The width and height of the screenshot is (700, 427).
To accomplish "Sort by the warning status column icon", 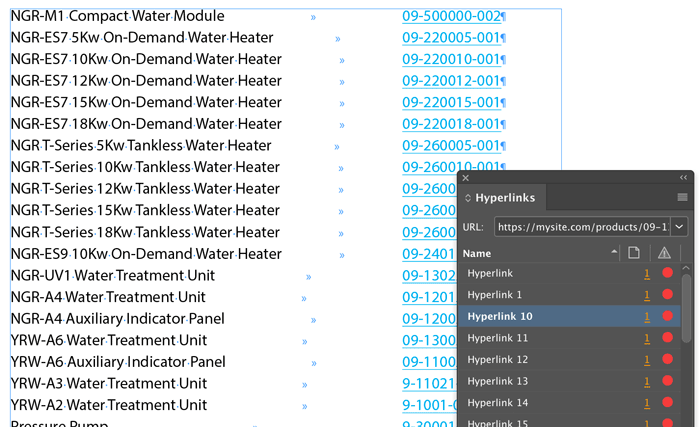I will pos(664,253).
